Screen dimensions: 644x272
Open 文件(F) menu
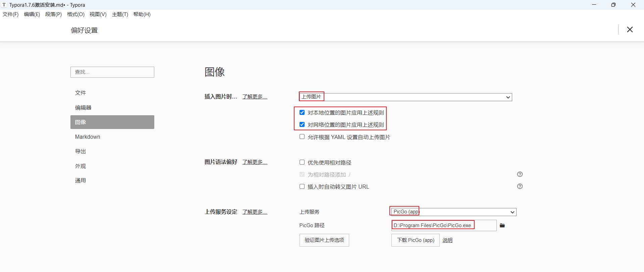11,14
